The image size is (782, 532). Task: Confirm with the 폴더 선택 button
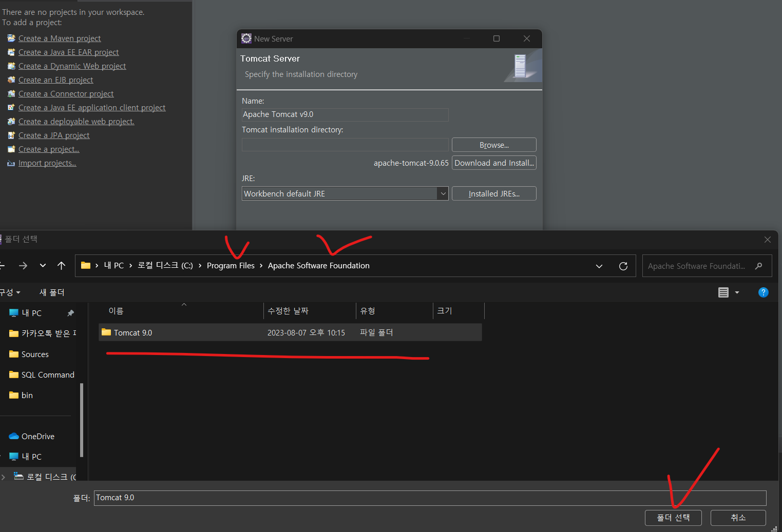click(x=673, y=518)
